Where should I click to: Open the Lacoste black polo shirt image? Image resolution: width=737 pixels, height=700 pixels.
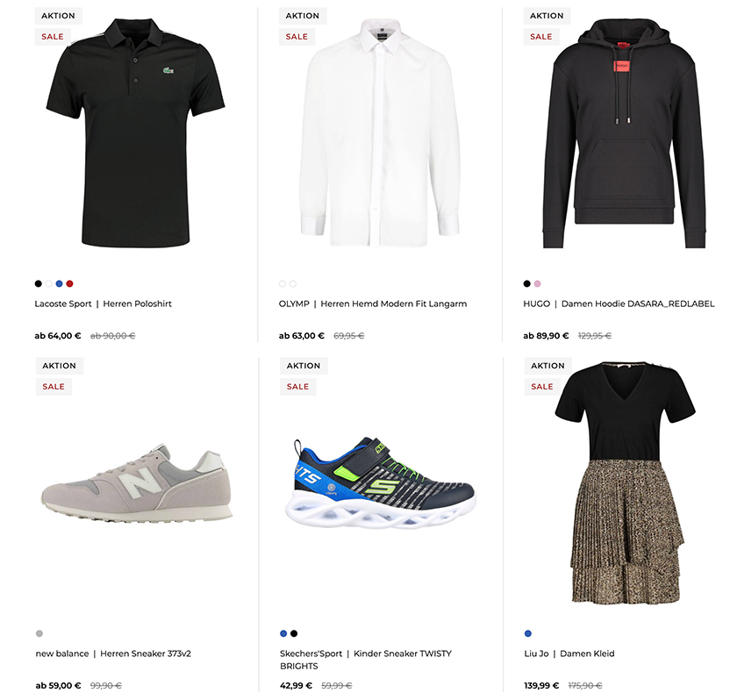[136, 132]
